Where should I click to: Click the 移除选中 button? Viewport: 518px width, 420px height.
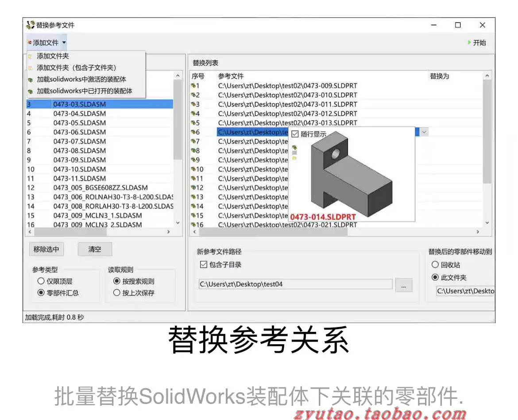tap(46, 249)
